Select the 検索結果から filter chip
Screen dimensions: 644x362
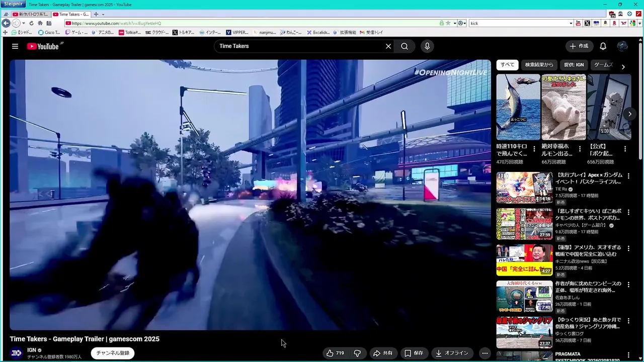pos(539,65)
